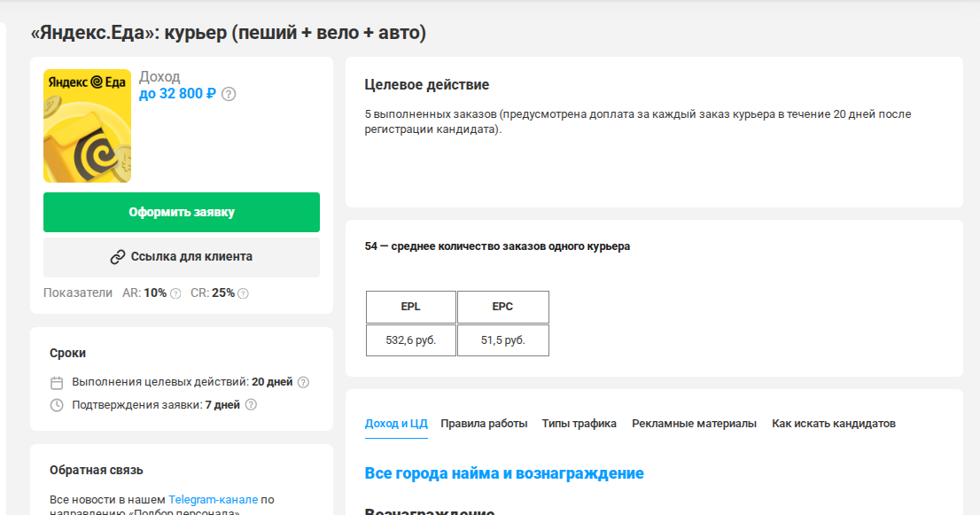Click help icon beside 7 дней confirmation
The image size is (980, 515).
(x=251, y=405)
